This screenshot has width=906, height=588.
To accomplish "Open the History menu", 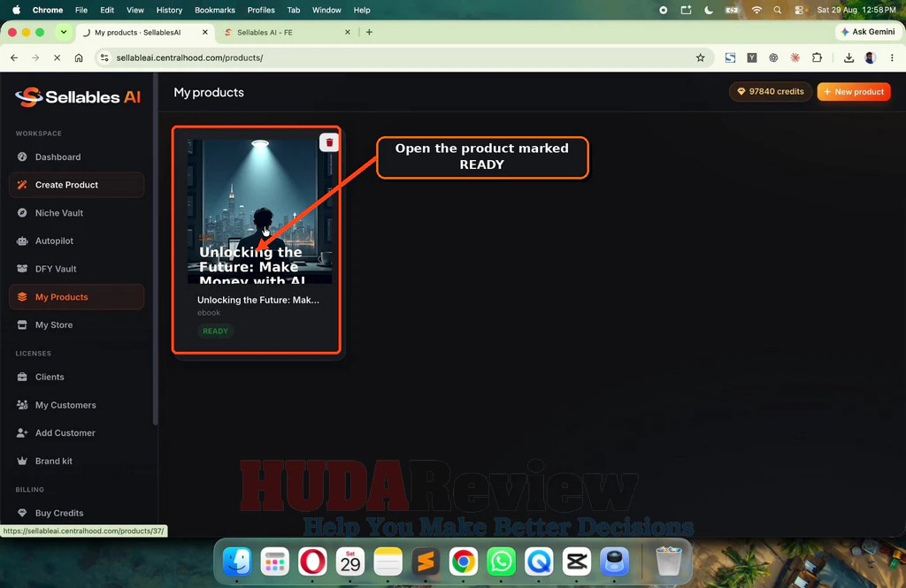I will click(169, 10).
